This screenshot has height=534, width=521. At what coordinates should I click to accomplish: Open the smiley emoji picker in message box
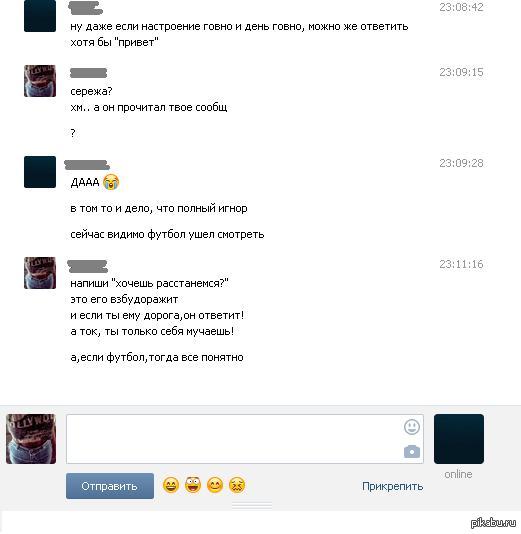(x=412, y=427)
